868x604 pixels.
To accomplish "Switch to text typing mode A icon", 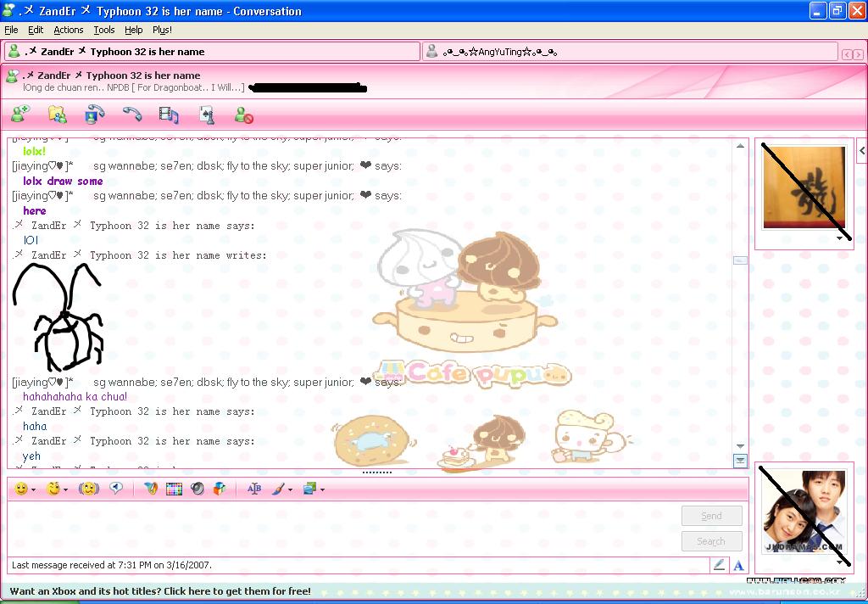I will [x=738, y=566].
